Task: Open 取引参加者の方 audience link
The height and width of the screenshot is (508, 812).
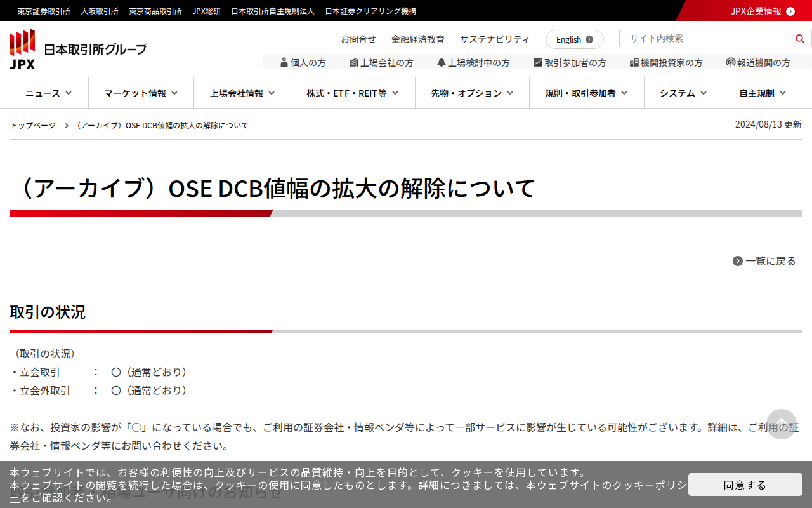Action: [570, 62]
